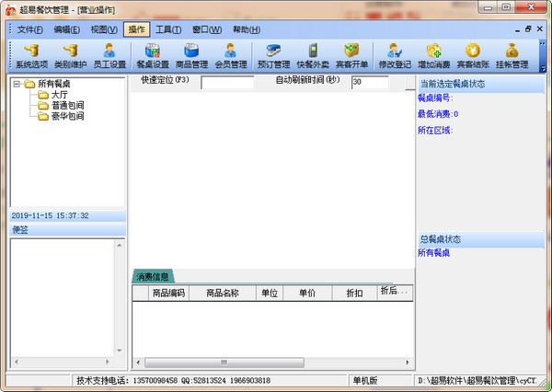The width and height of the screenshot is (552, 392).
Task: Select 大厅 in the table tree
Action: (x=58, y=95)
